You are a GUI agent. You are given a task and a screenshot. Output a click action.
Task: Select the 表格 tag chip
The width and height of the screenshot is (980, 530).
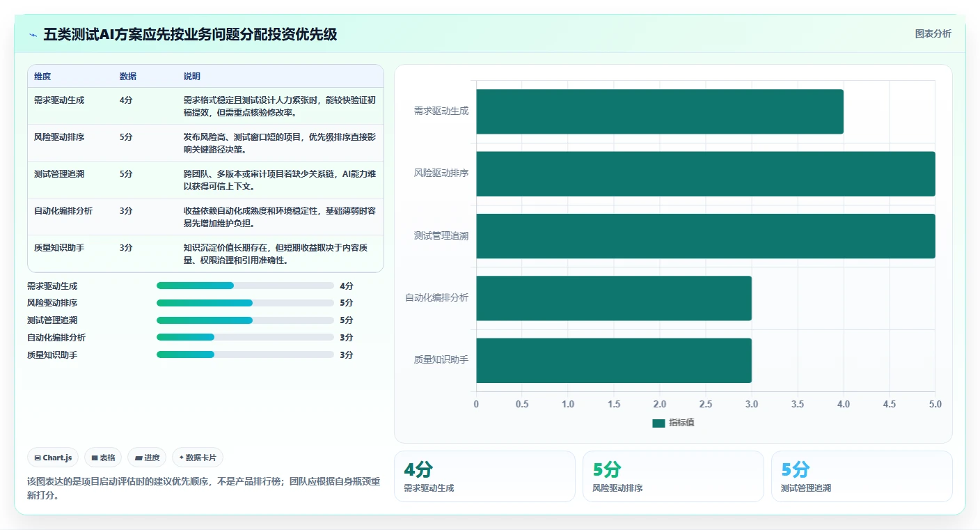click(x=103, y=458)
